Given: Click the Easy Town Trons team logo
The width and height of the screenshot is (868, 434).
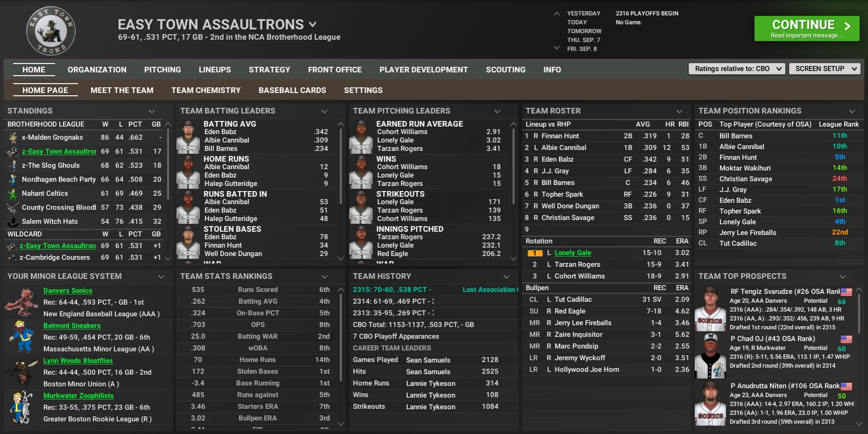Looking at the screenshot, I should pyautogui.click(x=50, y=31).
